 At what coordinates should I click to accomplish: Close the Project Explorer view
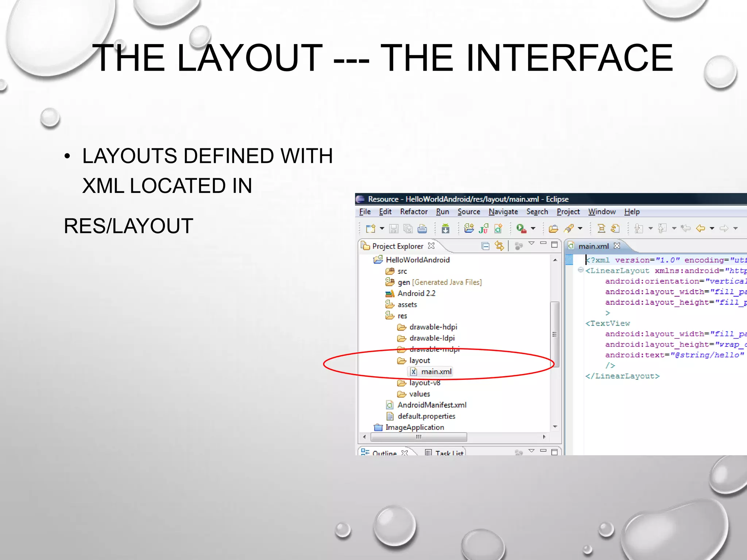431,246
